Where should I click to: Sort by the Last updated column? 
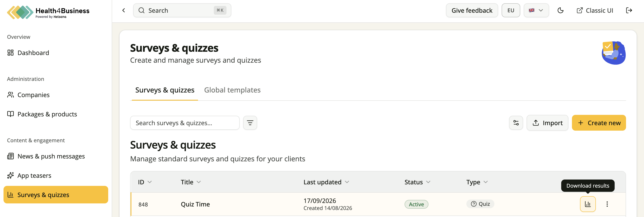326,182
